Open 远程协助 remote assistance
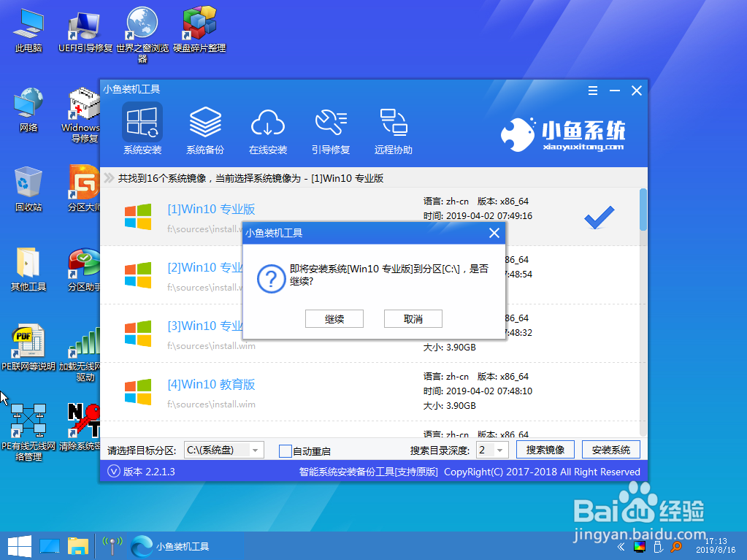747x560 pixels. (x=394, y=130)
